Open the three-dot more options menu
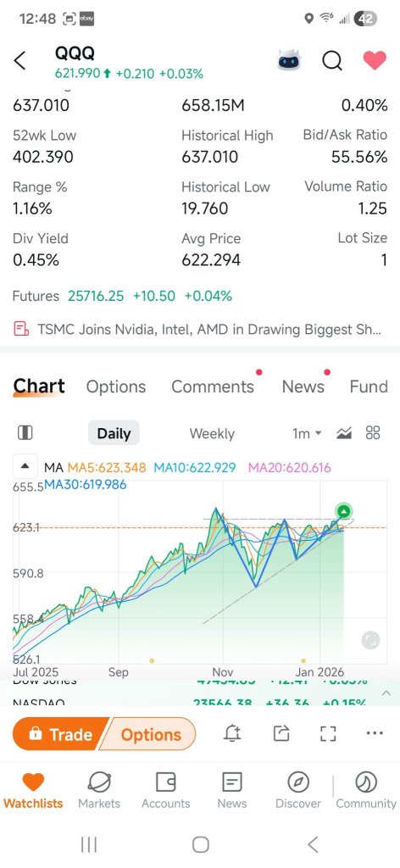This screenshot has height=868, width=400. point(375,733)
